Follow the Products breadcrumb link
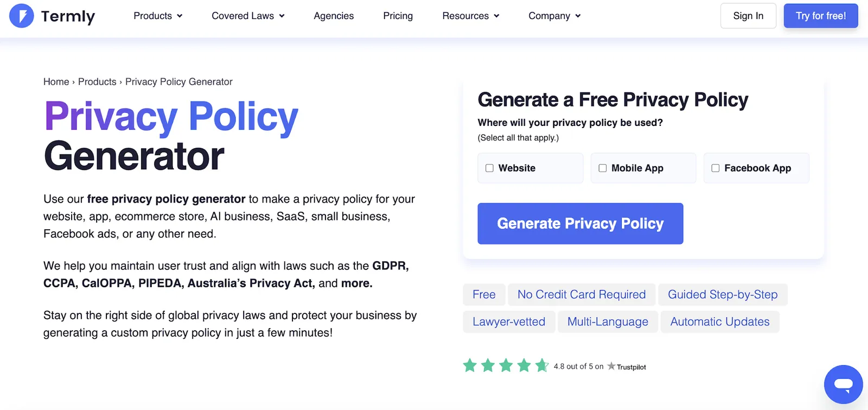This screenshot has height=410, width=868. pos(97,81)
